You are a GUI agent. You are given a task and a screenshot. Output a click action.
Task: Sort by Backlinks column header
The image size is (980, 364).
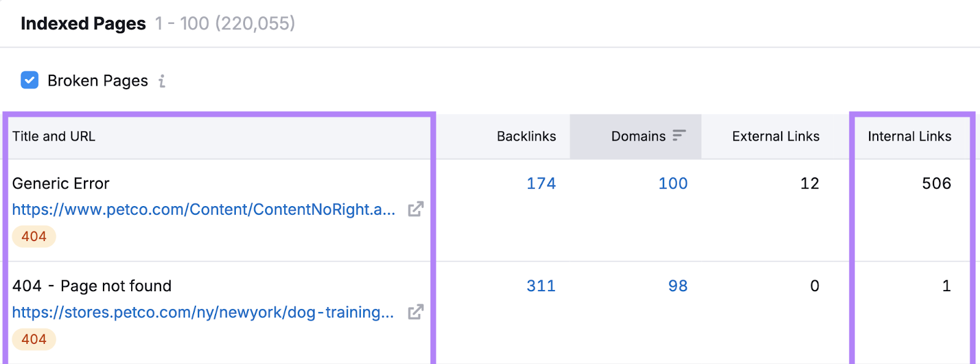(526, 136)
